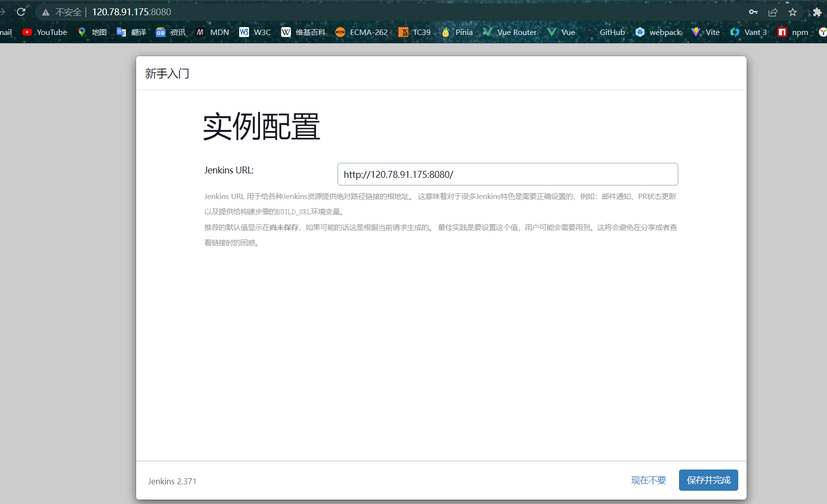This screenshot has height=504, width=827.
Task: Open the 地图 maps bookmark
Action: pos(92,32)
